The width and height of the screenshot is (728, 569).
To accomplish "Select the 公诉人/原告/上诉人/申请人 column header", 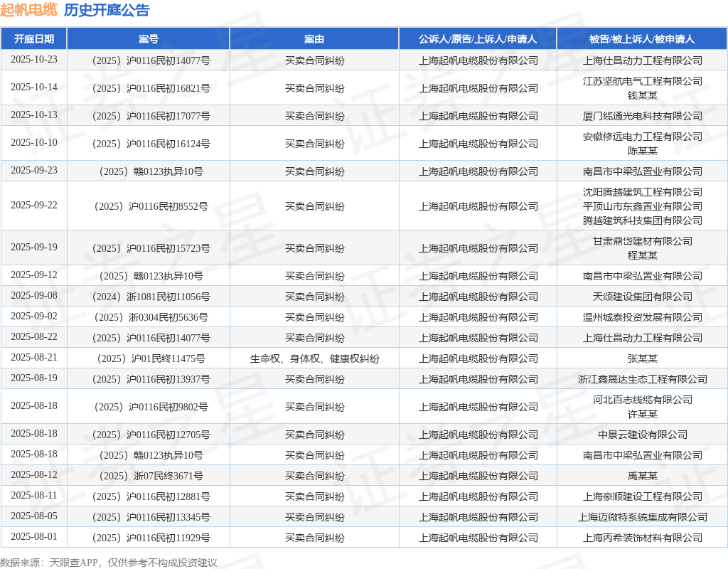I will (x=478, y=39).
